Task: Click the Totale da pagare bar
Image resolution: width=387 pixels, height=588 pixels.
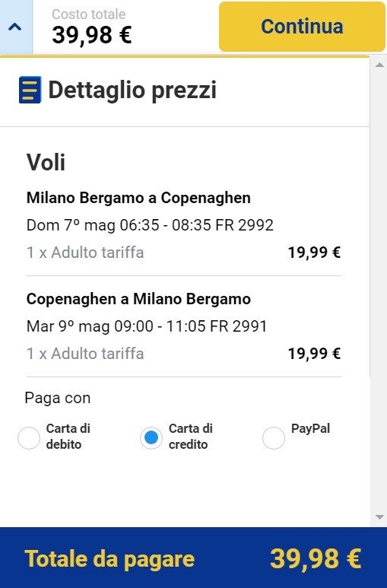Action: 193,558
